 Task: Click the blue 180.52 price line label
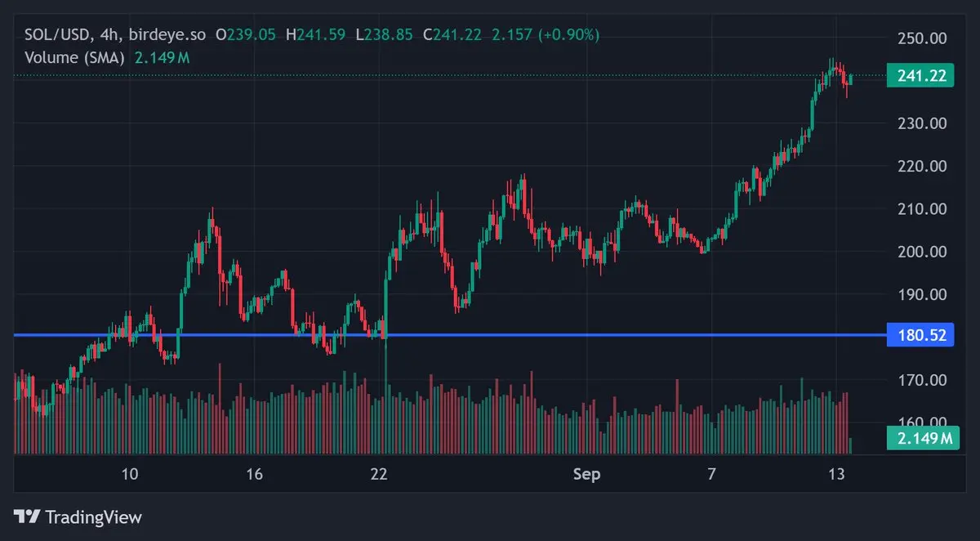tap(920, 334)
